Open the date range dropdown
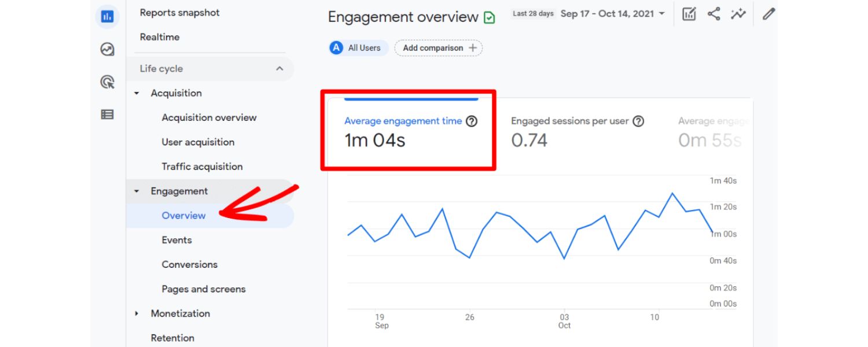This screenshot has width=868, height=347. coord(612,14)
